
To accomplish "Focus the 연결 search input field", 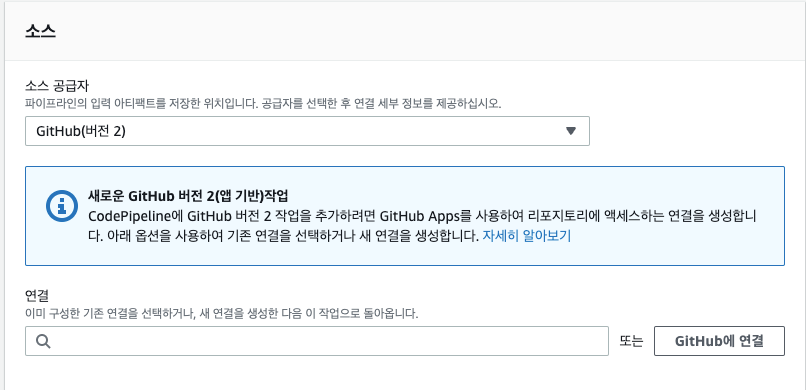I will (317, 341).
